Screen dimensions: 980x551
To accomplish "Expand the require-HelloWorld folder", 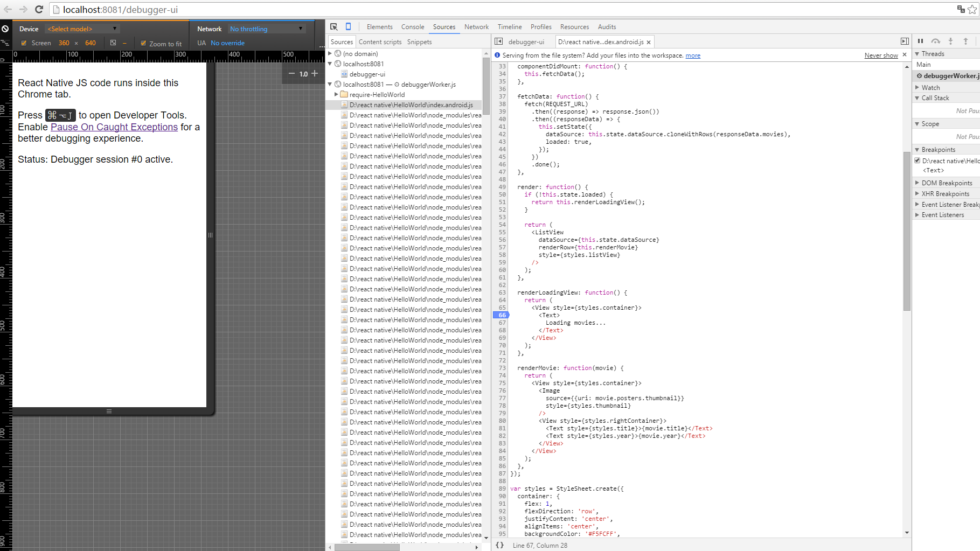I will pyautogui.click(x=337, y=94).
